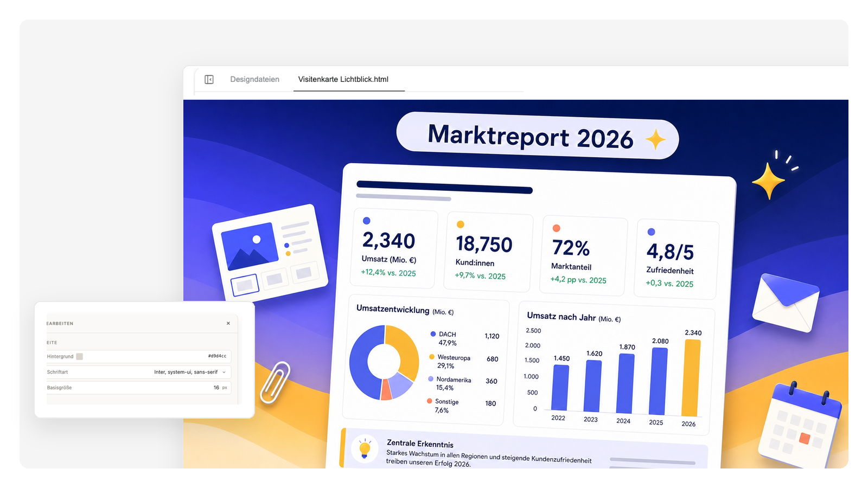Screen dimensions: 868x488
Task: Select the 18,750 Kund:innen value
Action: [x=484, y=244]
